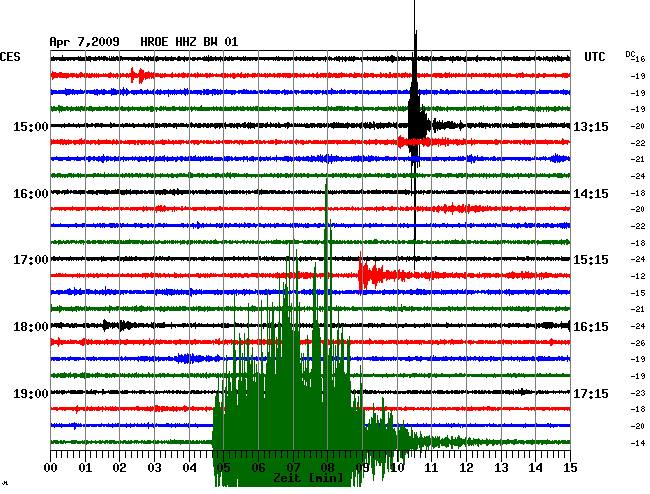Click minute tick label "15"
This screenshot has width=650, height=494.
(570, 468)
